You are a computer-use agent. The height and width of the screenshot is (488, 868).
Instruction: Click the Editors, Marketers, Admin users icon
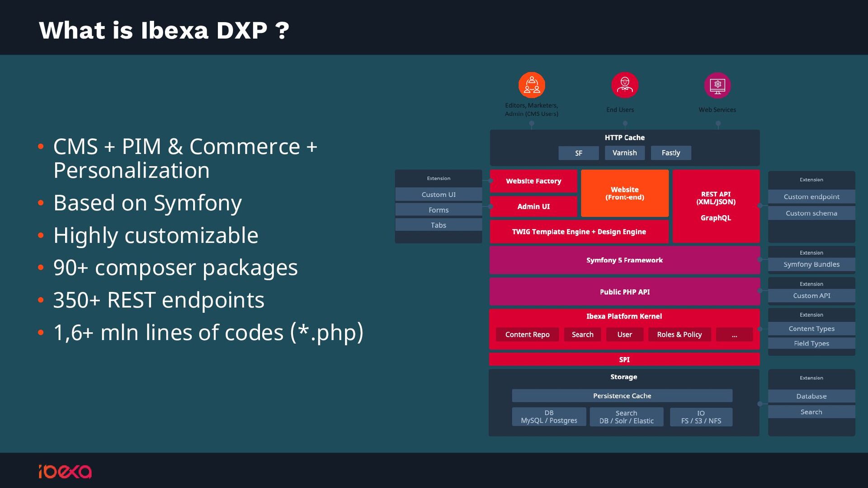tap(532, 85)
